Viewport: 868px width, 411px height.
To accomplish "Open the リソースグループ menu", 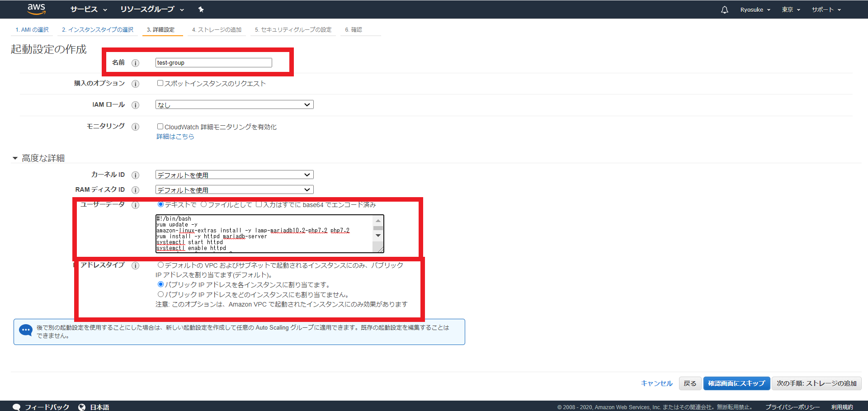I will (152, 9).
